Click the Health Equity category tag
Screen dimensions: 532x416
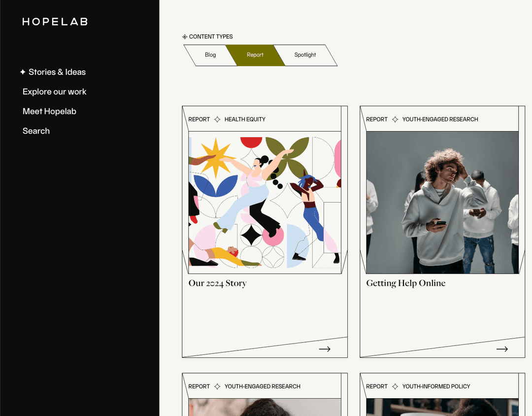point(245,119)
